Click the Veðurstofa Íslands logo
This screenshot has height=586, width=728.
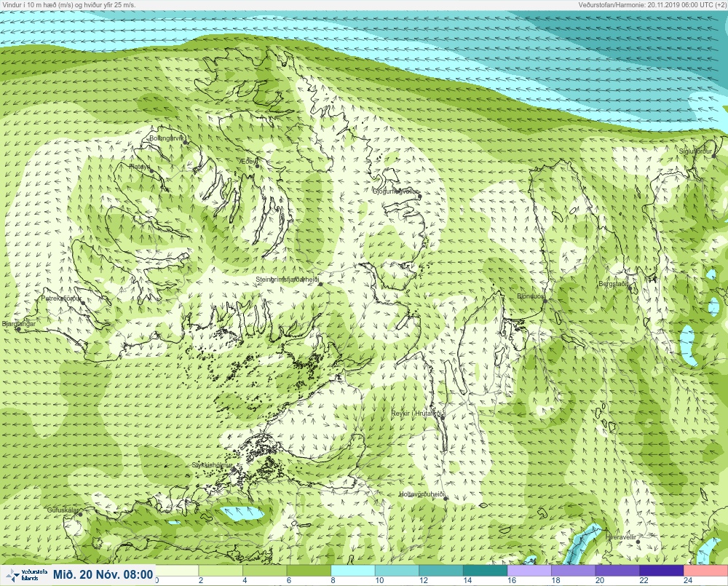(26, 575)
